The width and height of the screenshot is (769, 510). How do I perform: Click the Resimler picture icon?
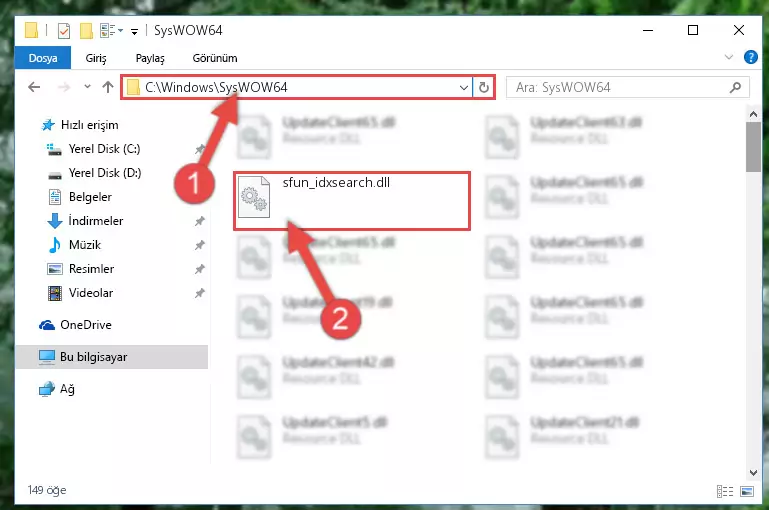point(54,269)
